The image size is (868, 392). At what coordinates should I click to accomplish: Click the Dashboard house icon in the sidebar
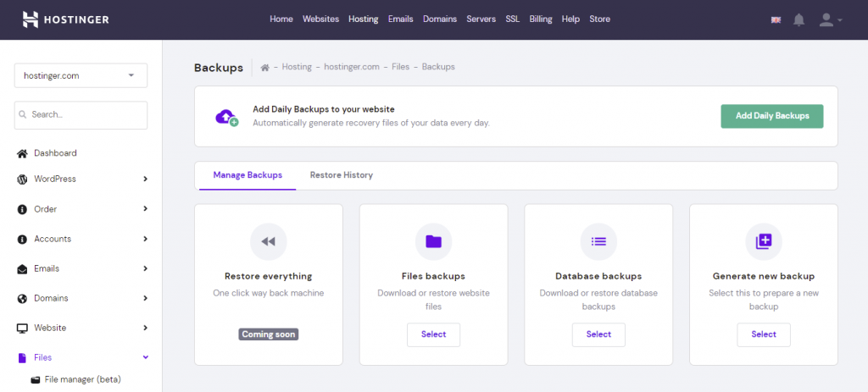(22, 153)
